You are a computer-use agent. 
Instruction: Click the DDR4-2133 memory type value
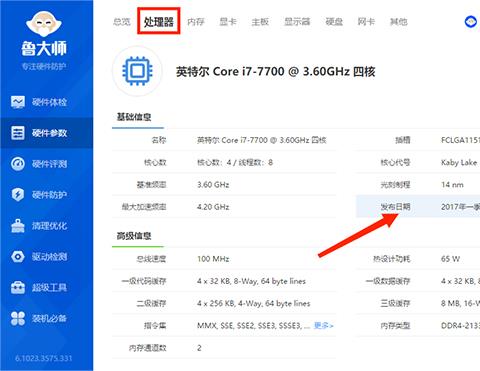point(460,326)
